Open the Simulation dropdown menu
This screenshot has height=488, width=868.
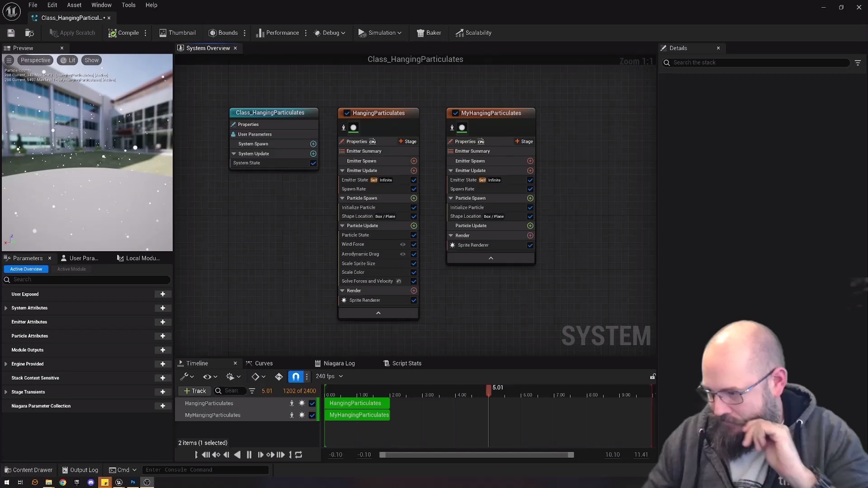pyautogui.click(x=380, y=33)
